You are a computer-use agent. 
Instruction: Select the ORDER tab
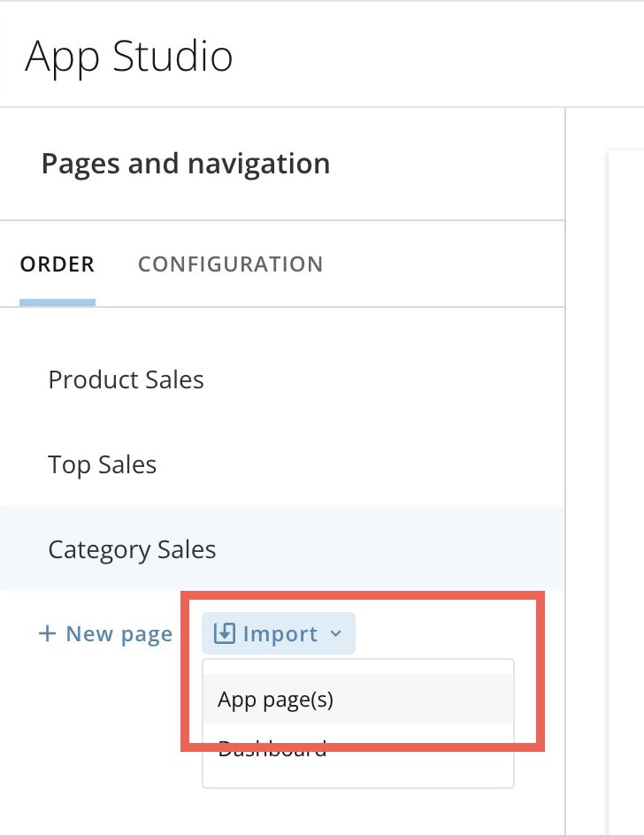[57, 264]
